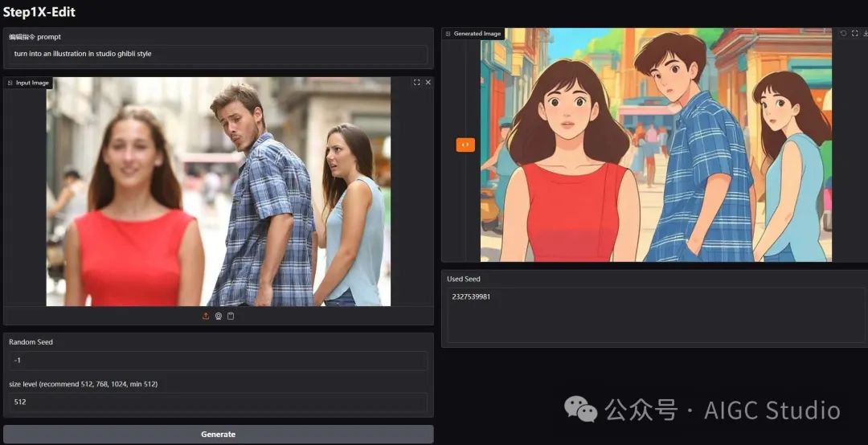Click the "Random Seed" label text
Viewport: 868px width, 445px height.
(31, 342)
